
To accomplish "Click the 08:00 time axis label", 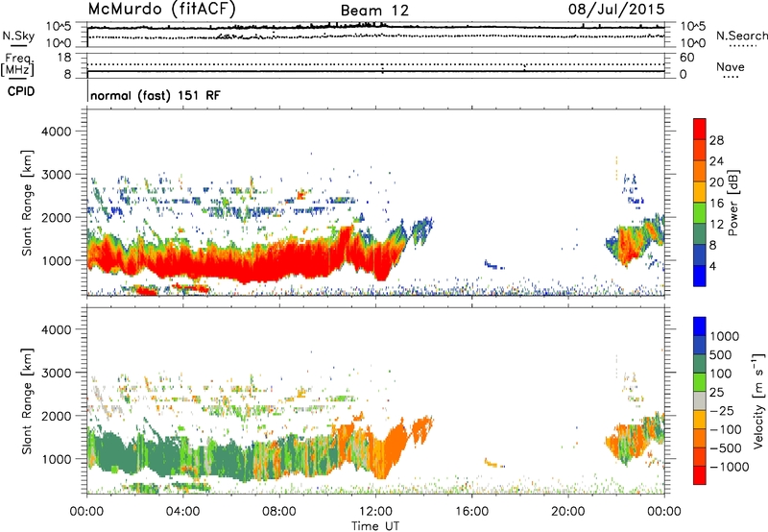I will coord(279,512).
